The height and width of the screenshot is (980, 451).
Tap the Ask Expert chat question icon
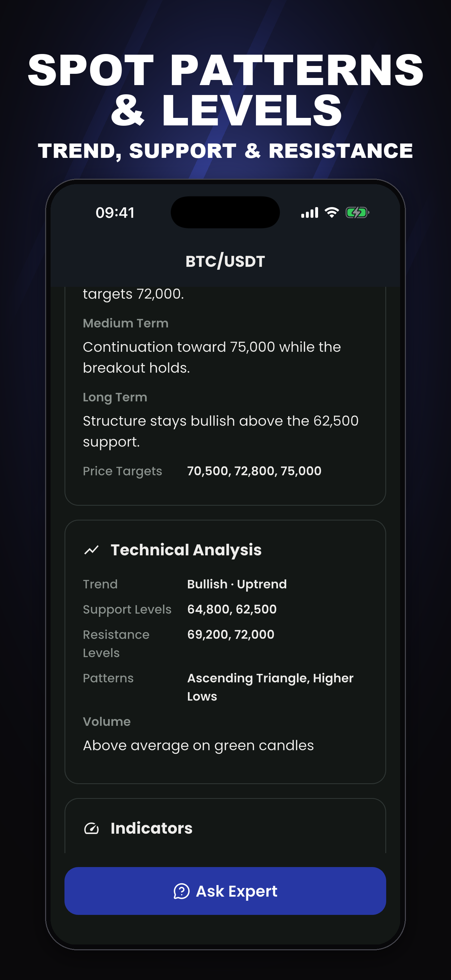pos(181,891)
